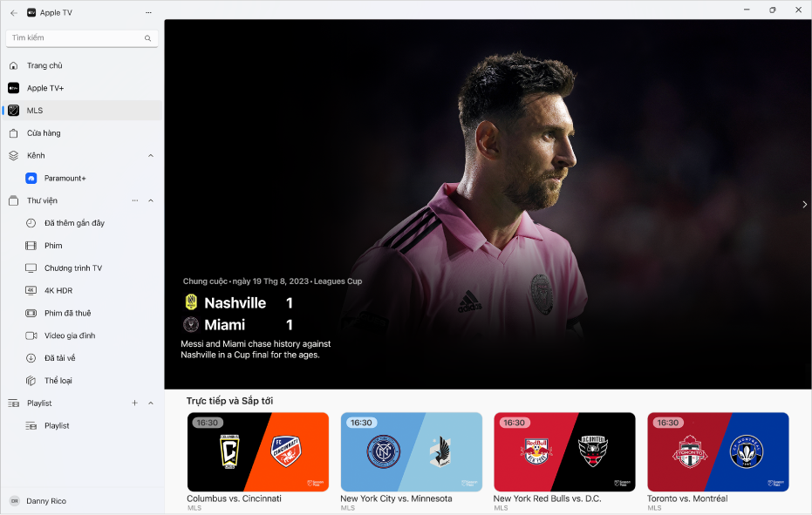
Task: Click the search magnifier icon
Action: 147,38
